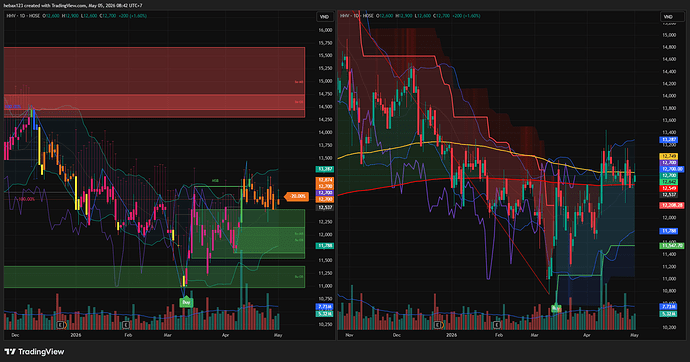Open the late-January earnings E marker on left chart
This screenshot has height=362, width=690.
[126, 325]
